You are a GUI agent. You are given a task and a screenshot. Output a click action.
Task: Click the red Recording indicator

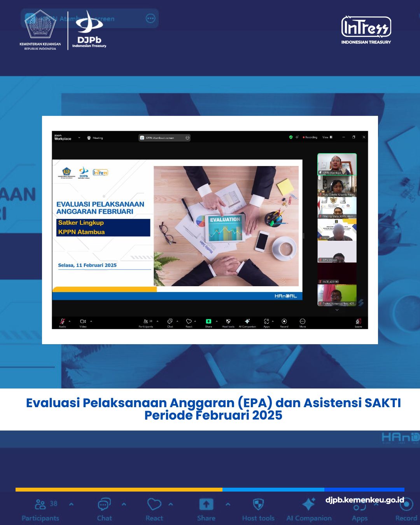pos(310,137)
